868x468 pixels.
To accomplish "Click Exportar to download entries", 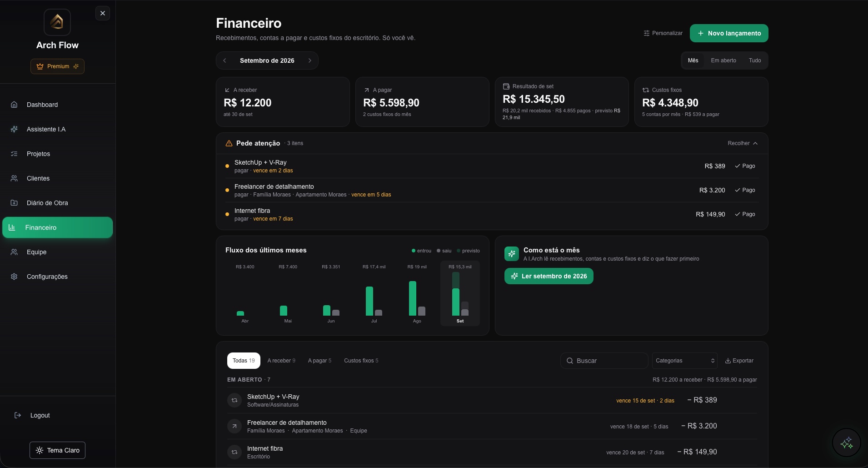I will click(739, 361).
